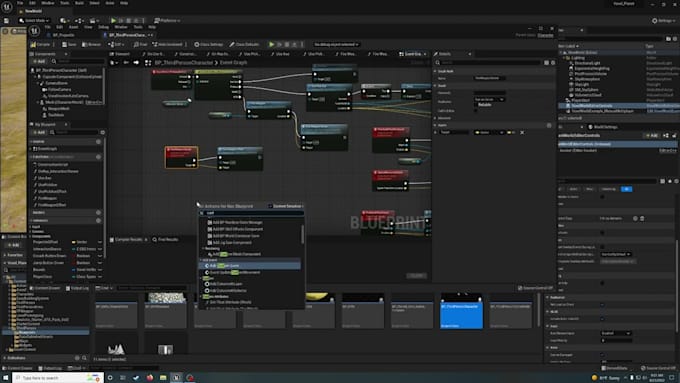The height and width of the screenshot is (383, 680).
Task: Add a new function with the plus icon
Action: click(98, 157)
